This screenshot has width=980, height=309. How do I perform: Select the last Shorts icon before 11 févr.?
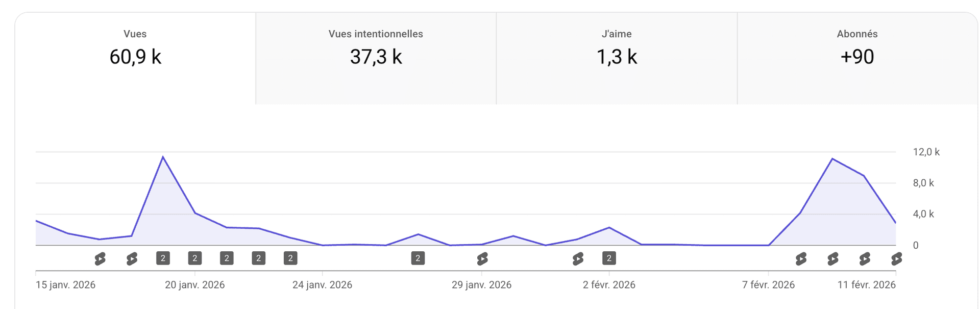[865, 259]
